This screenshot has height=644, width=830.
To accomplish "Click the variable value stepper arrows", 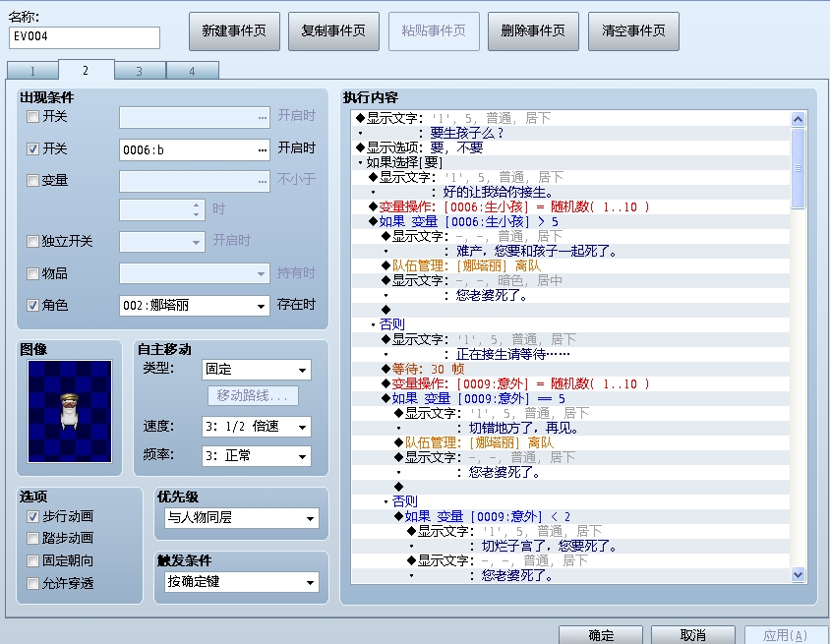I will (x=197, y=210).
